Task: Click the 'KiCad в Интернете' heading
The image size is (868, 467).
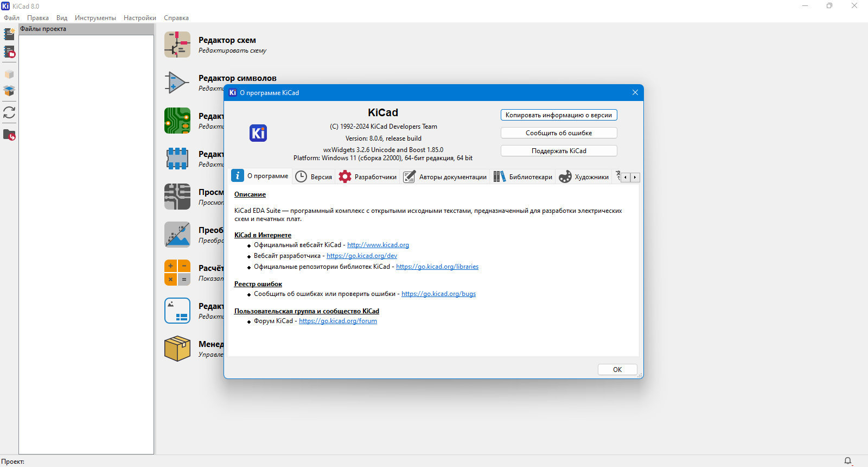Action: click(x=263, y=235)
